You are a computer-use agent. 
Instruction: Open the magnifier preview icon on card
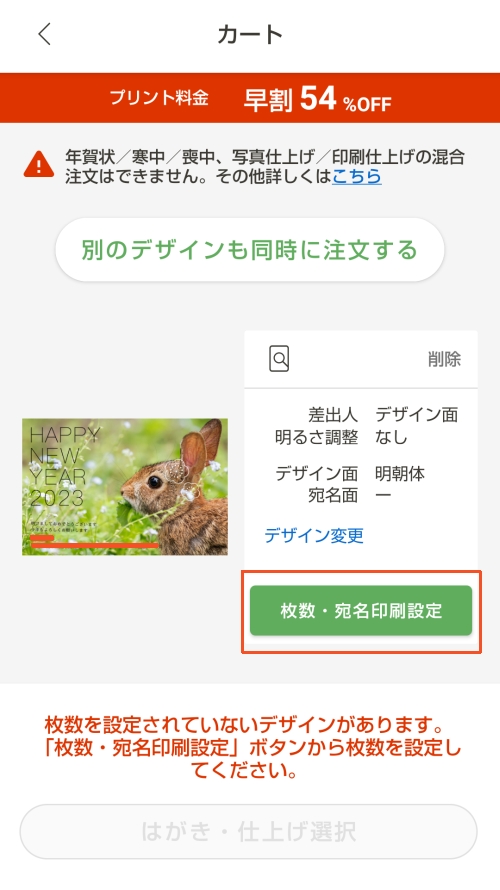pos(279,359)
